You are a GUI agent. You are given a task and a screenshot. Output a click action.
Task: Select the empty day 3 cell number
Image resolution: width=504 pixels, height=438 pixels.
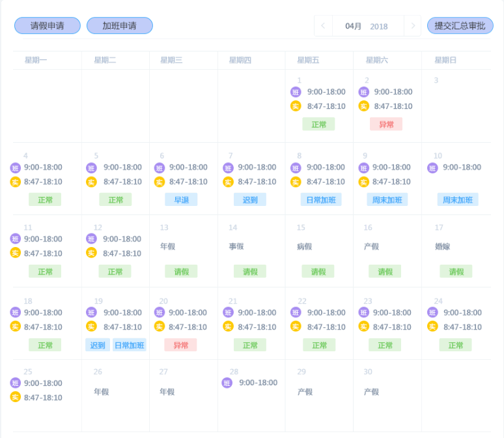click(x=436, y=80)
